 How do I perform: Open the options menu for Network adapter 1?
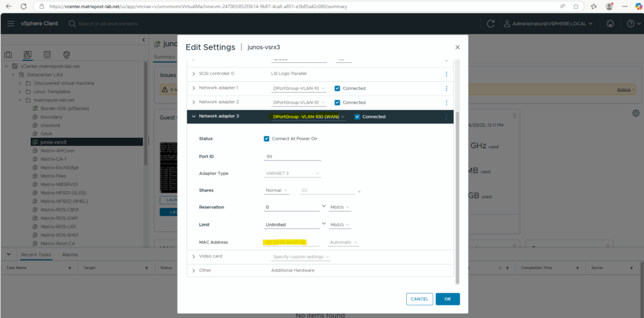[x=447, y=88]
